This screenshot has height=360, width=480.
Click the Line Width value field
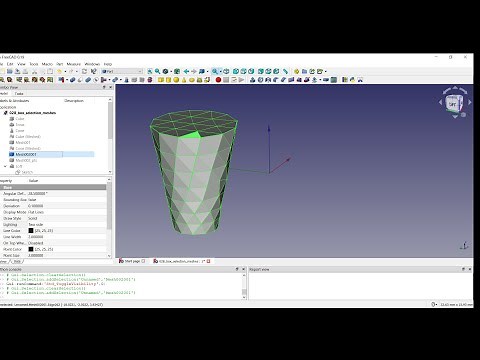click(x=67, y=237)
